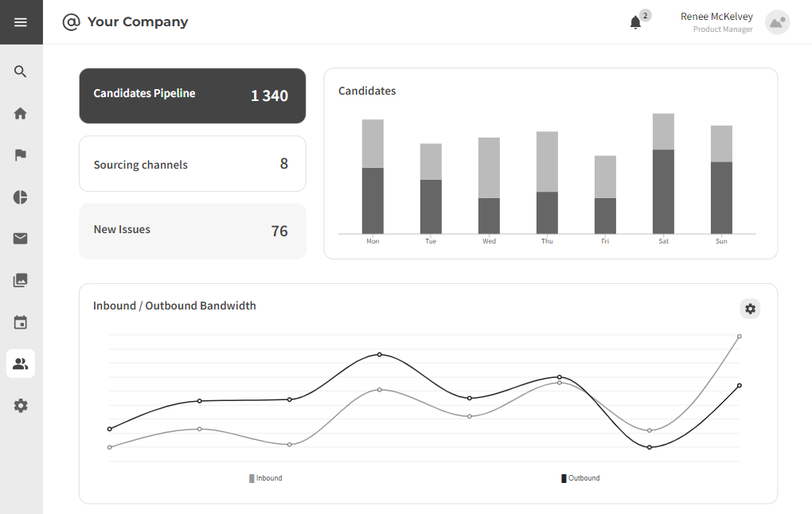The height and width of the screenshot is (514, 812).
Task: Open the mail envelope icon
Action: pos(20,238)
